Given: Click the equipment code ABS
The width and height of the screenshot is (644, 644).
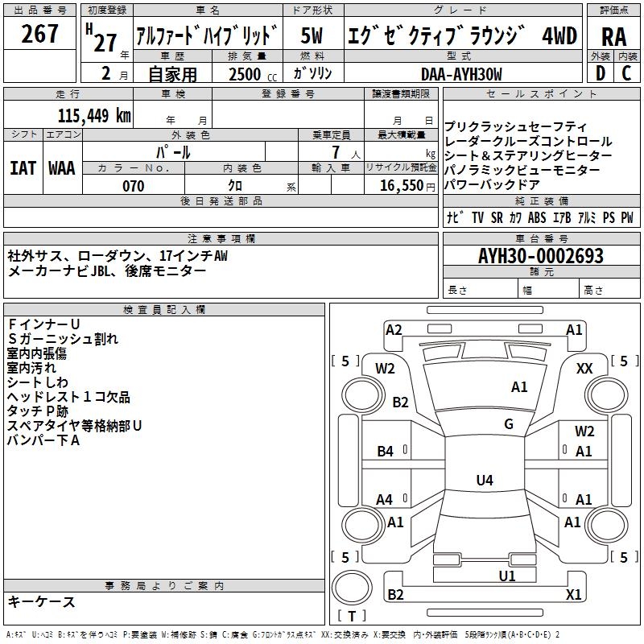Looking at the screenshot, I should point(537,217).
